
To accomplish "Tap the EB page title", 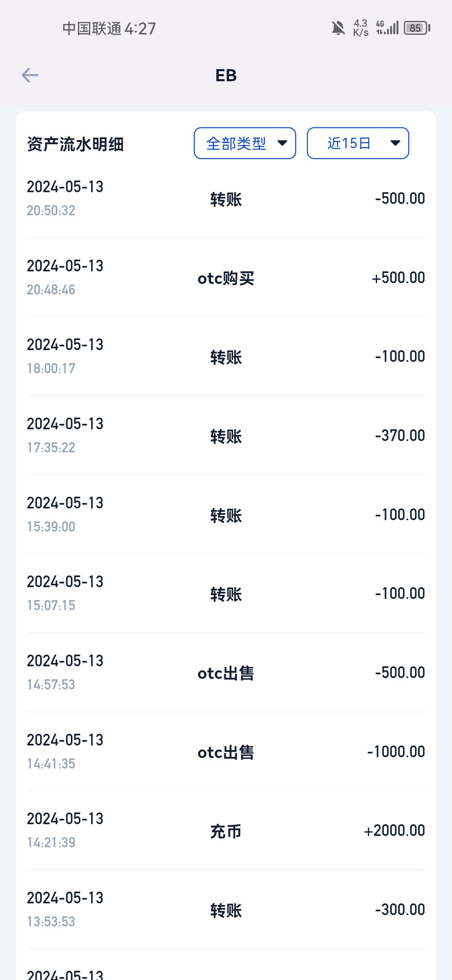I will (x=226, y=75).
